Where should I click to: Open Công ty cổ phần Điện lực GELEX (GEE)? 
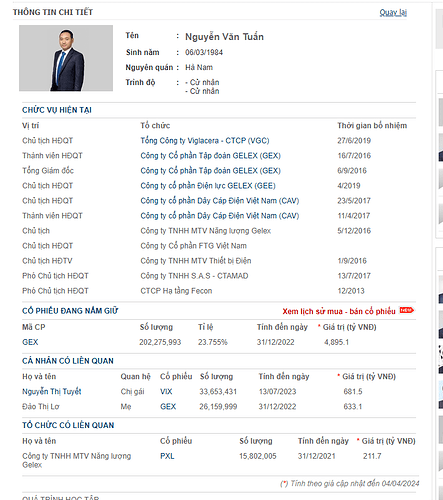(208, 186)
